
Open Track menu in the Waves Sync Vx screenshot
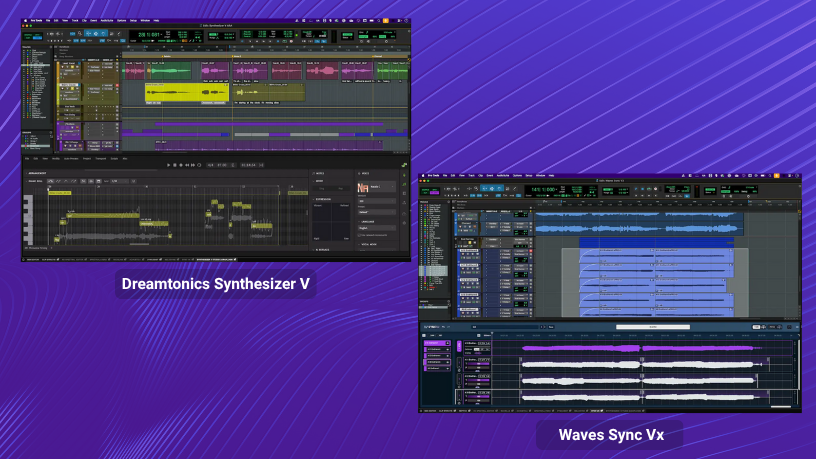(471, 175)
